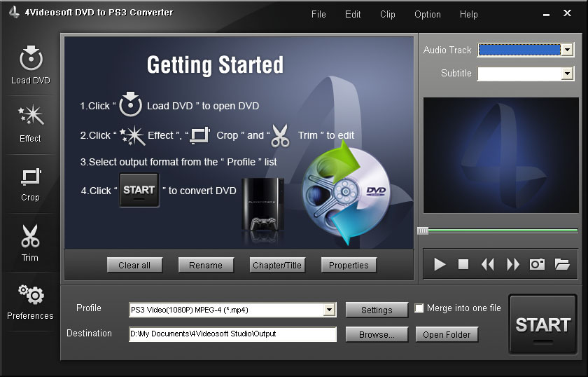Minimize the converter window
588x377 pixels.
547,15
